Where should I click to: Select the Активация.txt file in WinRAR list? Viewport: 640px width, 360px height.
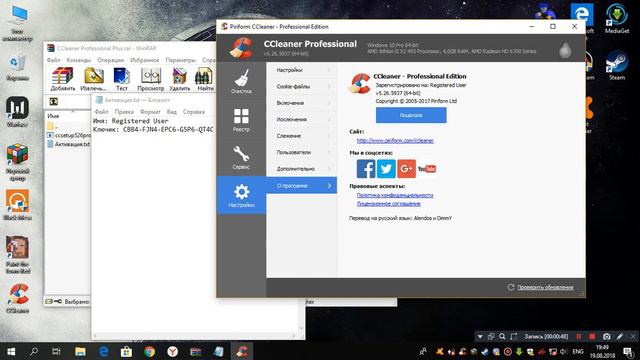(68, 144)
